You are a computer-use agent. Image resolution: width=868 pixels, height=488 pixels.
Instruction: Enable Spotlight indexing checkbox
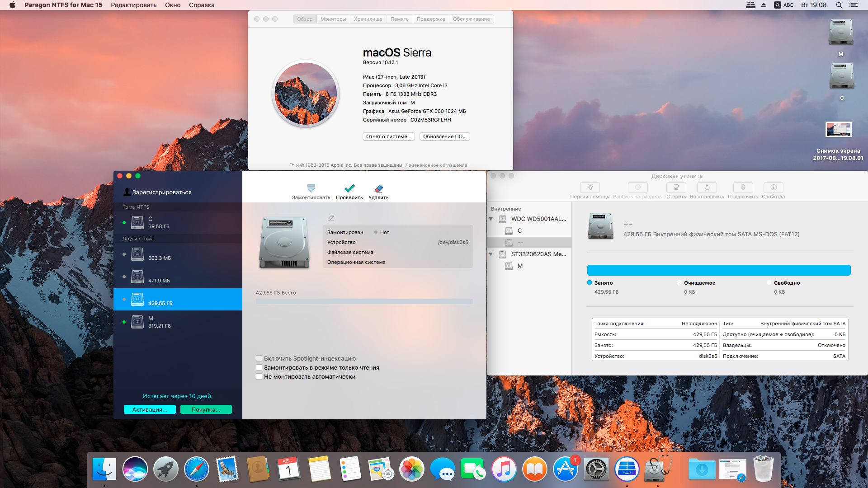point(259,358)
